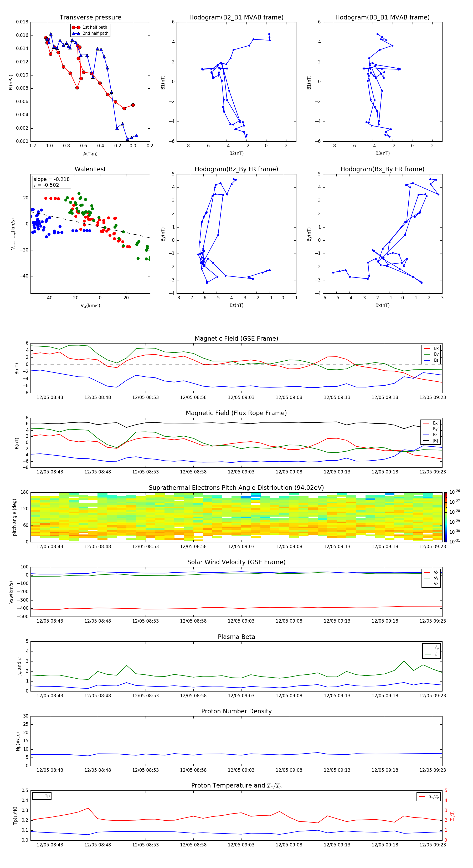The height and width of the screenshot is (868, 473).
Task: Click the 'Plasma Beta' plot title
Action: (x=236, y=637)
